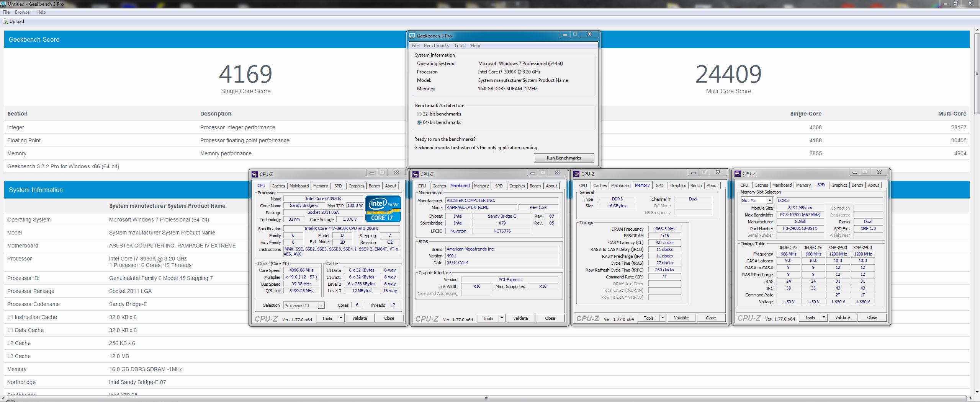Open File menu in Geekbench 3 Pro dialog
Image resolution: width=980 pixels, height=402 pixels.
point(415,46)
